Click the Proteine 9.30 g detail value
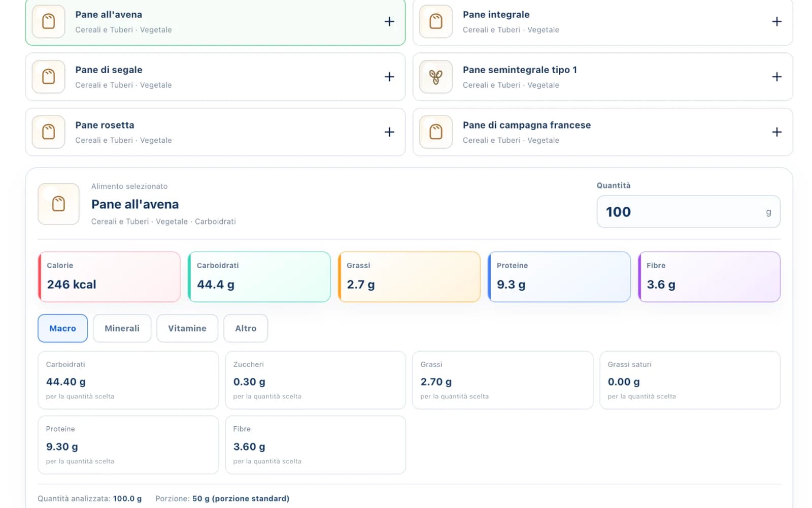Screen dimensions: 812x508 pyautogui.click(x=62, y=447)
